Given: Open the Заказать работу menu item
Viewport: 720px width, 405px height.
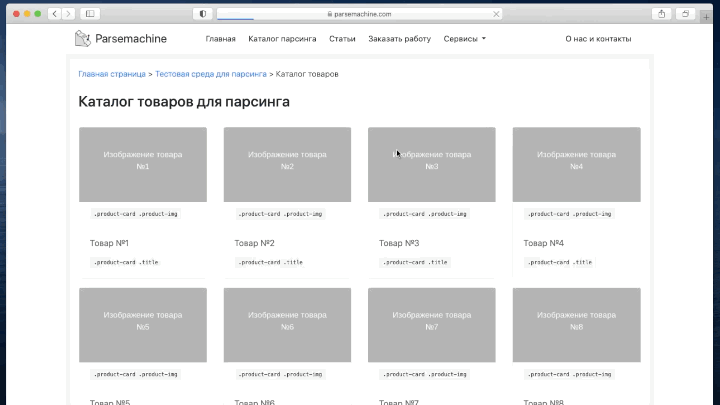Looking at the screenshot, I should (x=399, y=39).
